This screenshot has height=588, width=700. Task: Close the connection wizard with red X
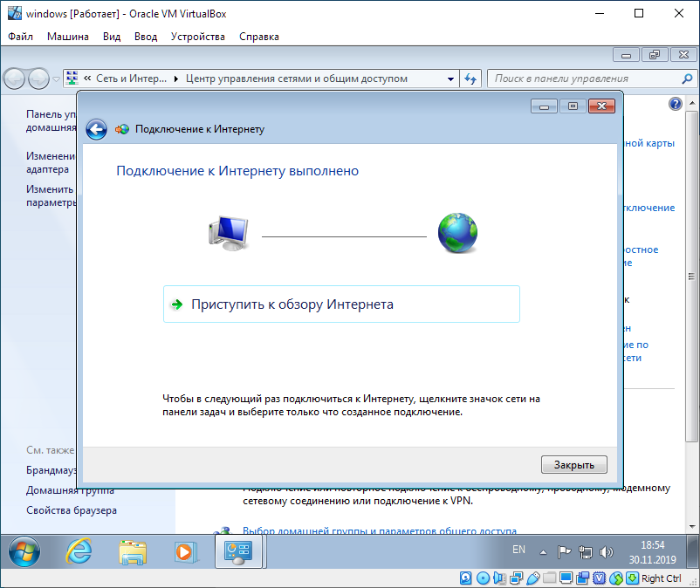click(601, 106)
